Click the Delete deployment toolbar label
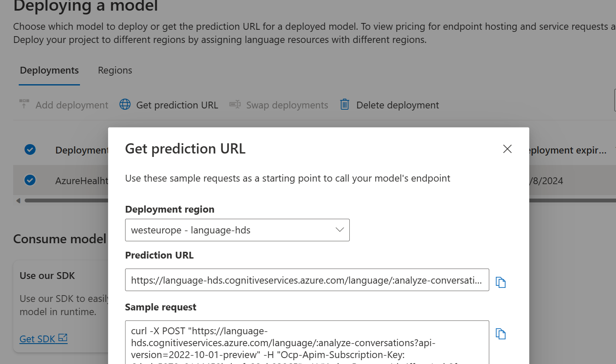The height and width of the screenshot is (364, 616). (x=397, y=105)
